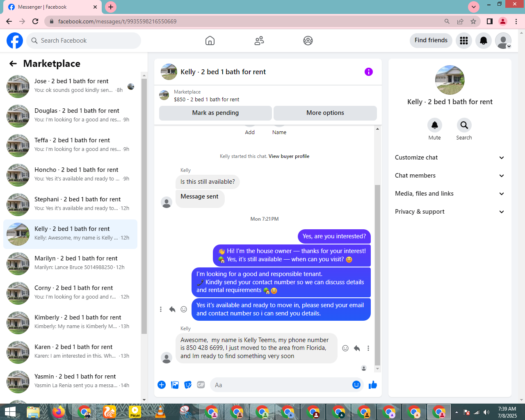Open Stephani's 2 bed 1 bath conversation
Image resolution: width=525 pixels, height=420 pixels.
(71, 205)
